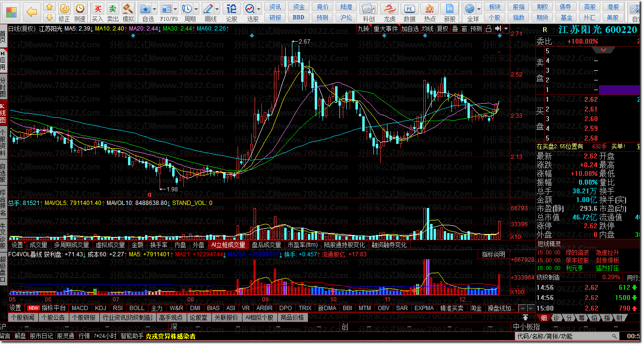
Task: Click the 板块 sector button
Action: 495,7
